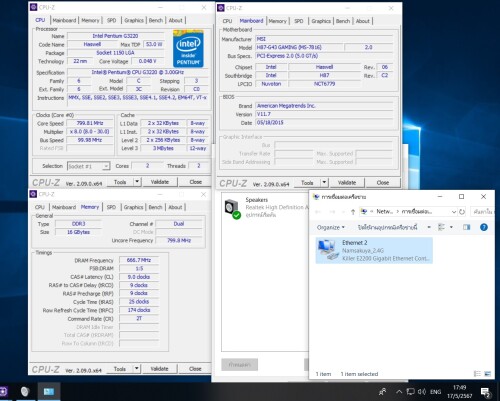Toggle the preview pane icon
The width and height of the screenshot is (500, 401).
coord(466,227)
